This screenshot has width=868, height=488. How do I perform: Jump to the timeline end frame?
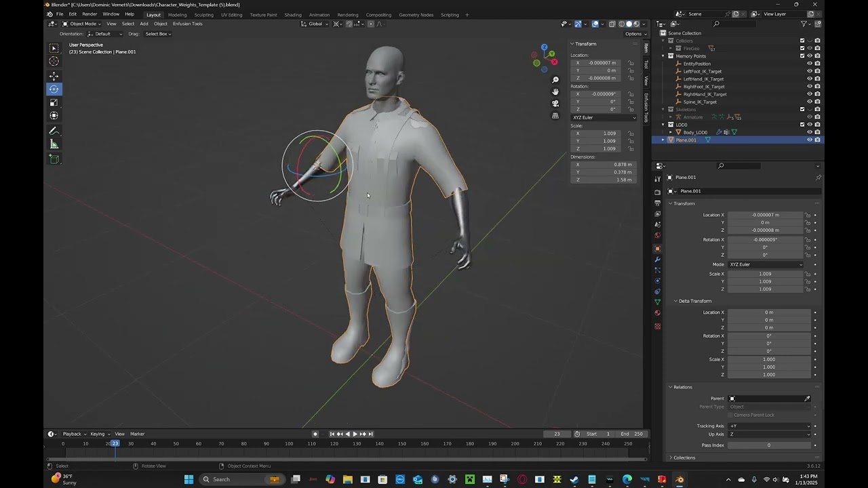tap(370, 434)
